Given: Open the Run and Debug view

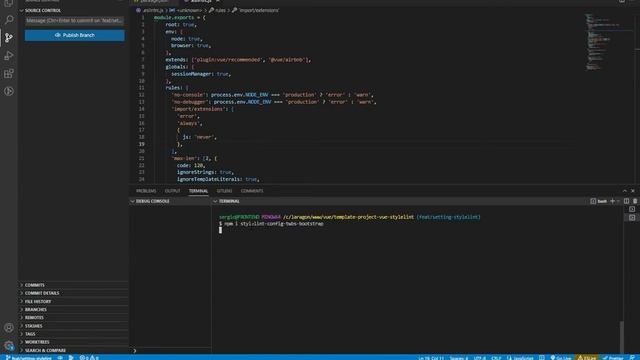Looking at the screenshot, I should (9, 56).
